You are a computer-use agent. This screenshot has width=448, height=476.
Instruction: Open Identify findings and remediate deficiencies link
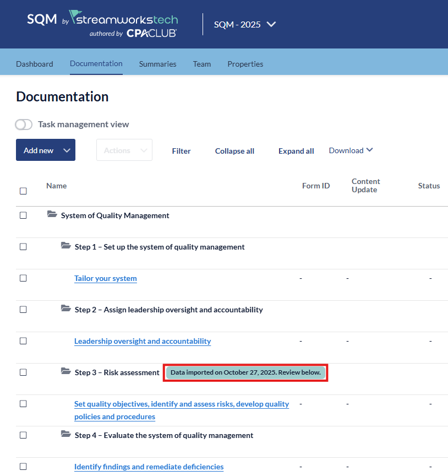coord(149,467)
